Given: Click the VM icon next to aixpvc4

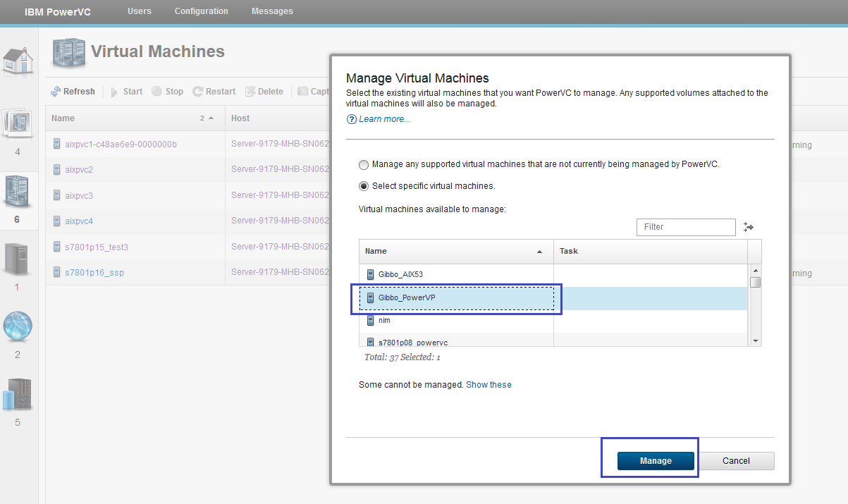Looking at the screenshot, I should 57,221.
